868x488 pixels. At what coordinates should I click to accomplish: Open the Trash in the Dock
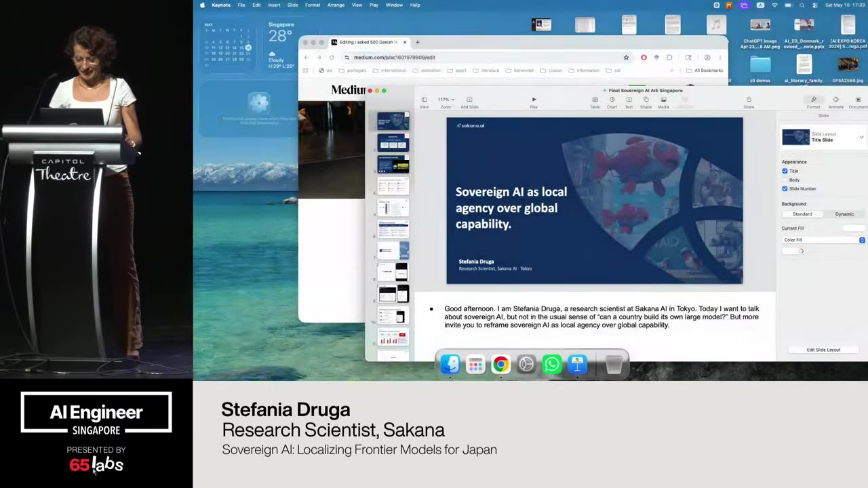point(614,365)
